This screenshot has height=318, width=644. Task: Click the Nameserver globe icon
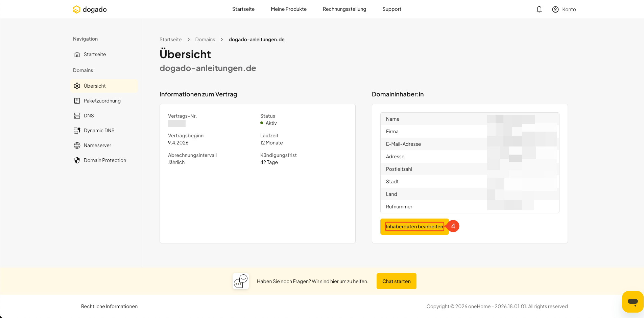coord(77,145)
